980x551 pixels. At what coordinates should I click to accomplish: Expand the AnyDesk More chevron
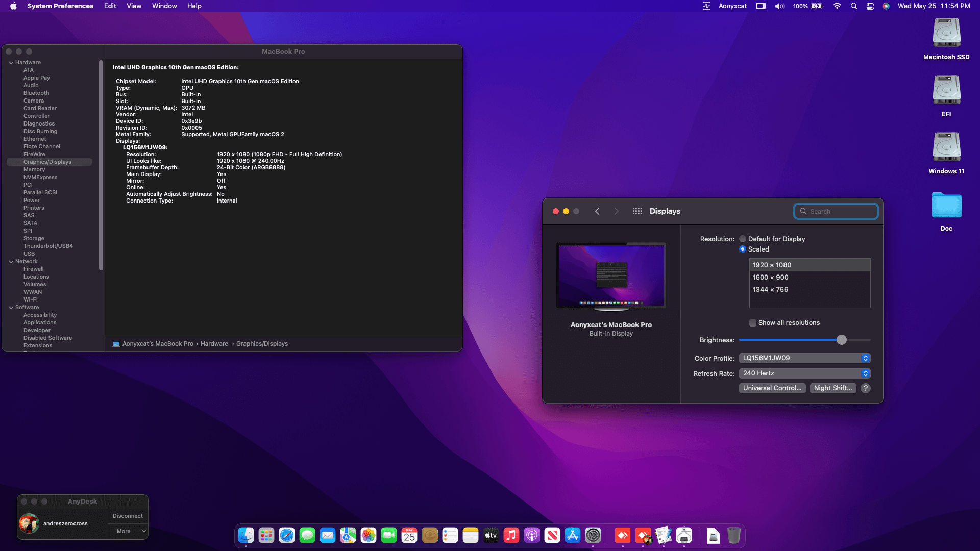pos(144,531)
